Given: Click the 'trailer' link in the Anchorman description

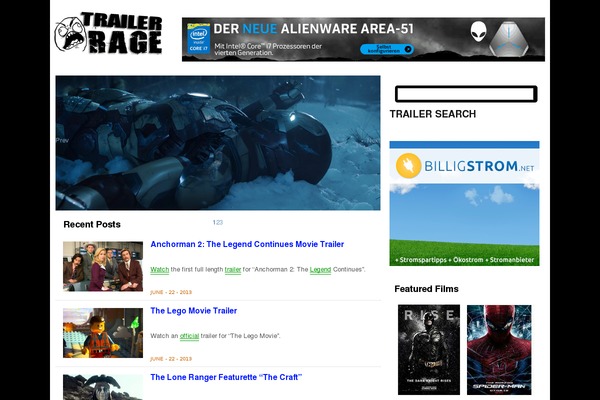Looking at the screenshot, I should pyautogui.click(x=233, y=269).
